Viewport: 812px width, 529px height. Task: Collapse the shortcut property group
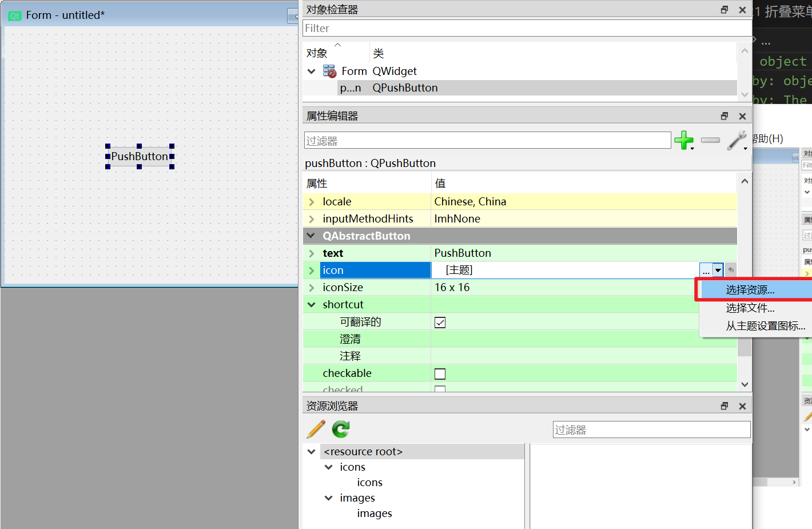312,305
